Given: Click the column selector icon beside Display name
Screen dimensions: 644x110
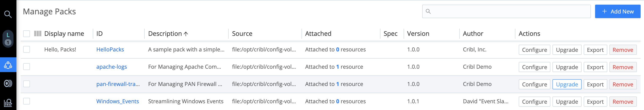Looking at the screenshot, I should coord(38,34).
